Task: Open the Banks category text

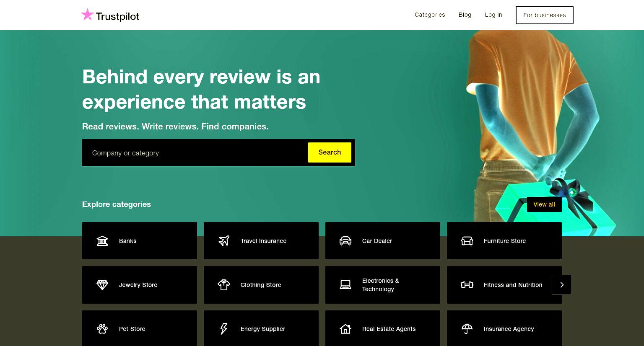Action: click(128, 241)
